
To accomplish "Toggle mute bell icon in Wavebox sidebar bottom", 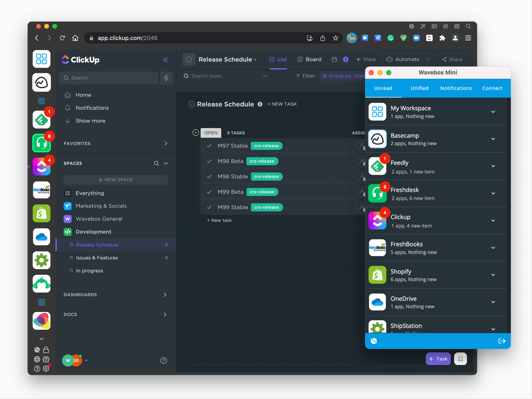I will (37, 350).
